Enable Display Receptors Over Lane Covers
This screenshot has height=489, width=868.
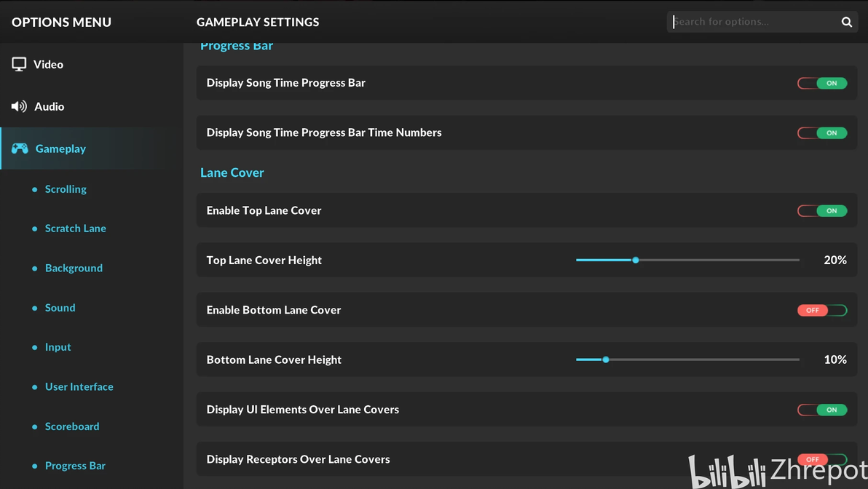(822, 459)
